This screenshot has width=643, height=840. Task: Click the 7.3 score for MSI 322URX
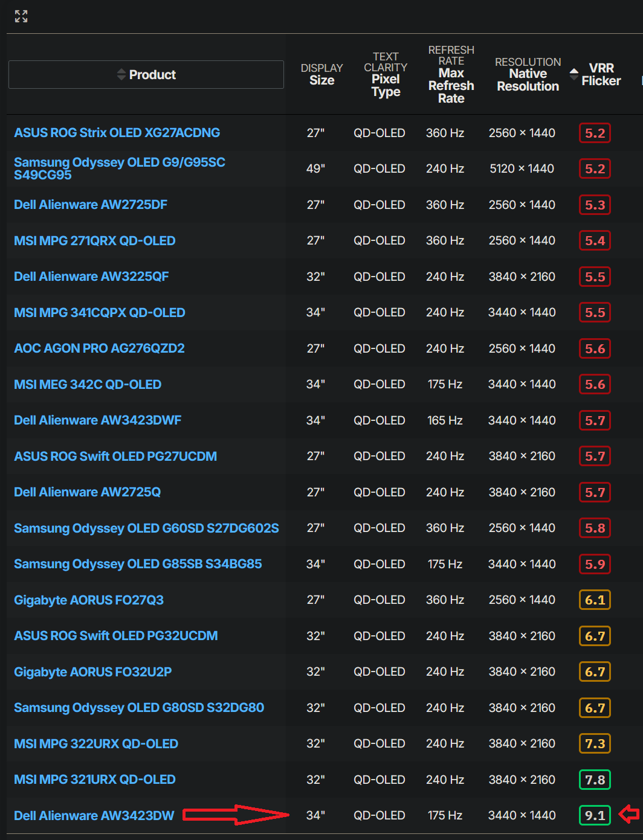pos(595,743)
